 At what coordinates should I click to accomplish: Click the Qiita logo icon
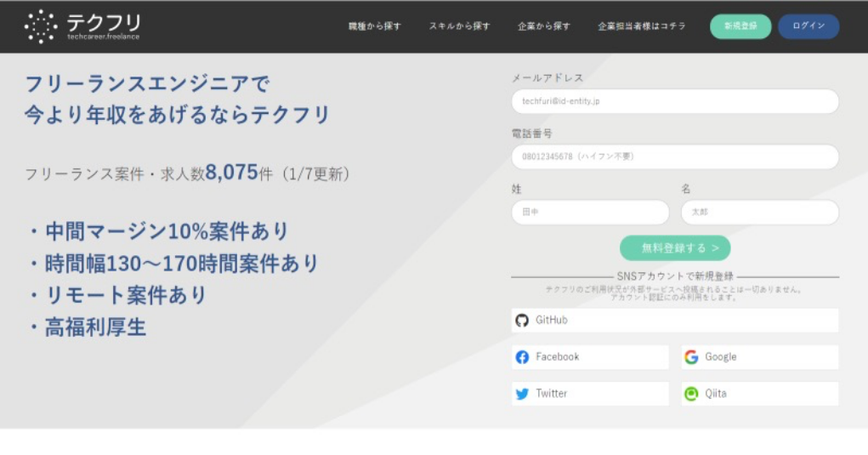click(691, 394)
